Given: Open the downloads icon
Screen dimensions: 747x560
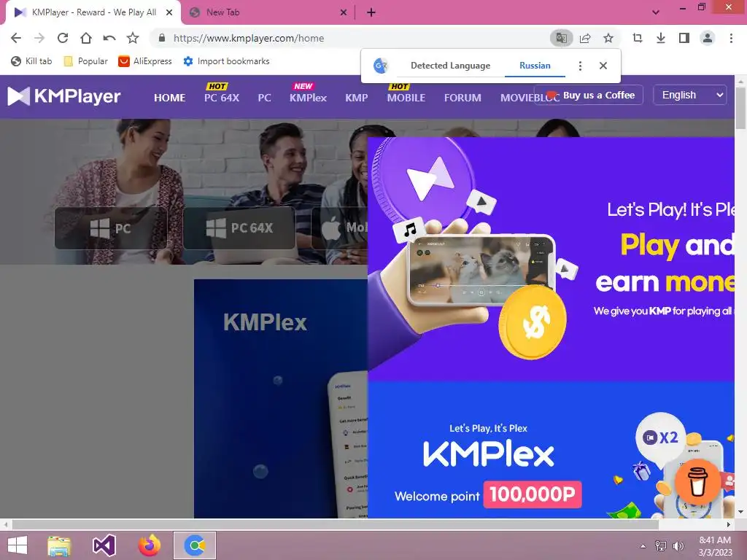Looking at the screenshot, I should [x=661, y=38].
